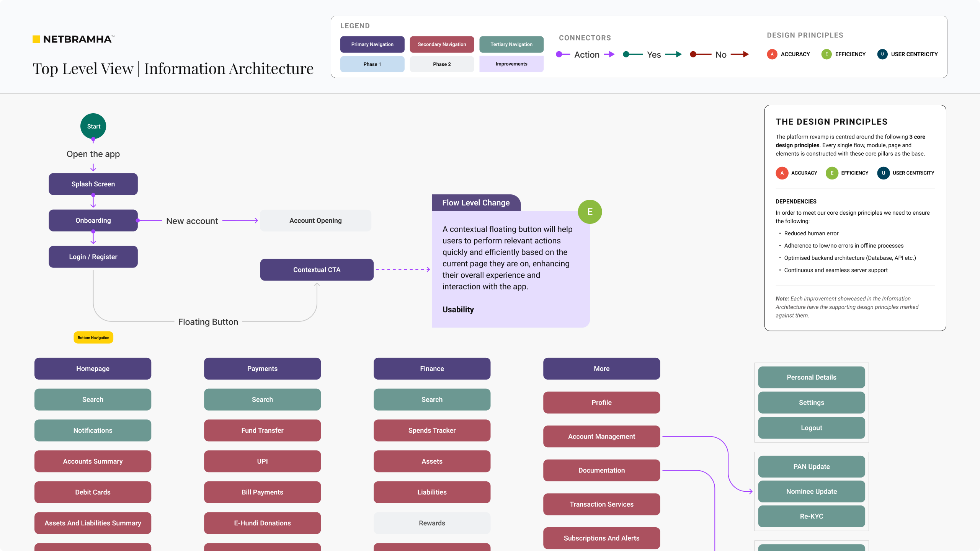Click Subscriptions And Alerts block
Viewport: 980px width, 551px height.
click(601, 538)
